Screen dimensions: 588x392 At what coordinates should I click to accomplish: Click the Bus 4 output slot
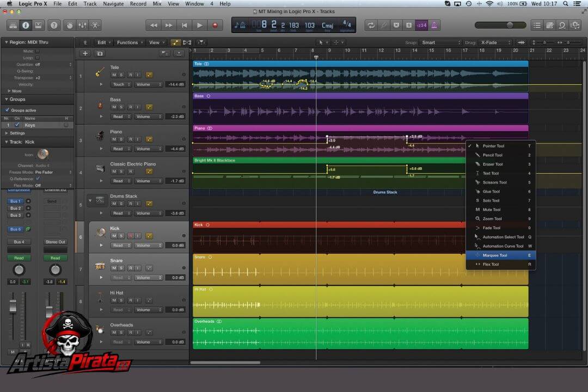coord(19,242)
